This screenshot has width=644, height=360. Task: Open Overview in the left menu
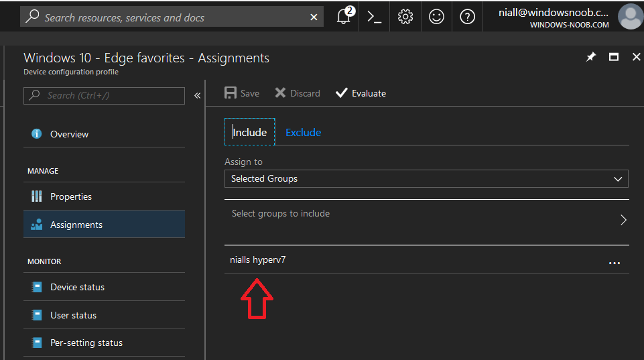click(x=104, y=134)
